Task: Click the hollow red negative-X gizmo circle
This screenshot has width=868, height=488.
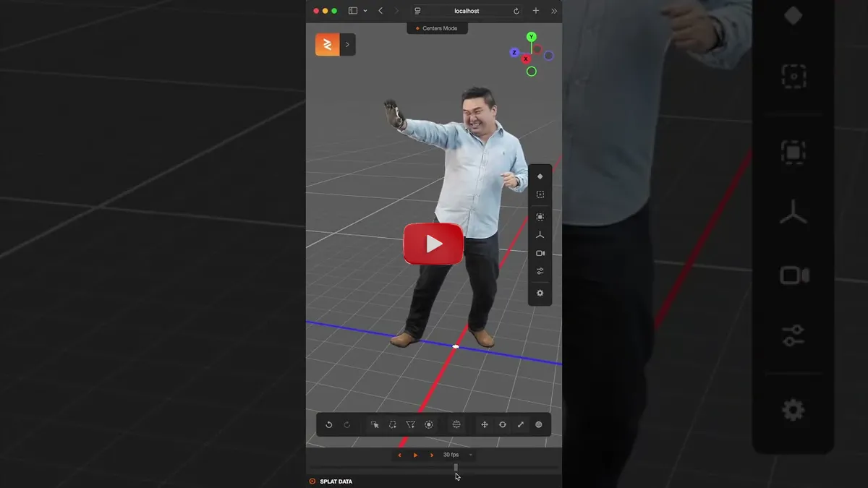Action: 537,49
